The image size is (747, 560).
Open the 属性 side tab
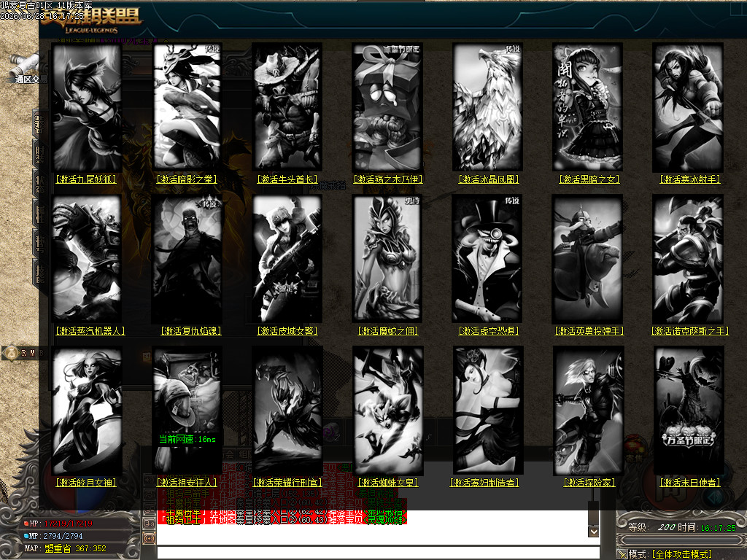click(40, 213)
